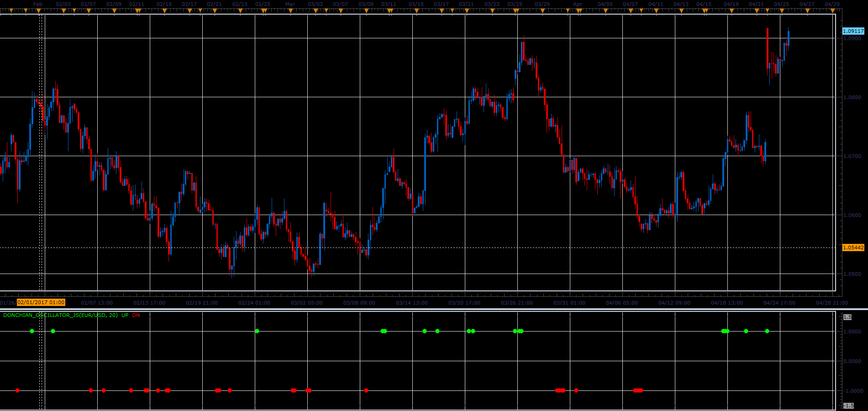868x411 pixels.
Task: Click the 1.5 upper scale box
Action: [847, 317]
